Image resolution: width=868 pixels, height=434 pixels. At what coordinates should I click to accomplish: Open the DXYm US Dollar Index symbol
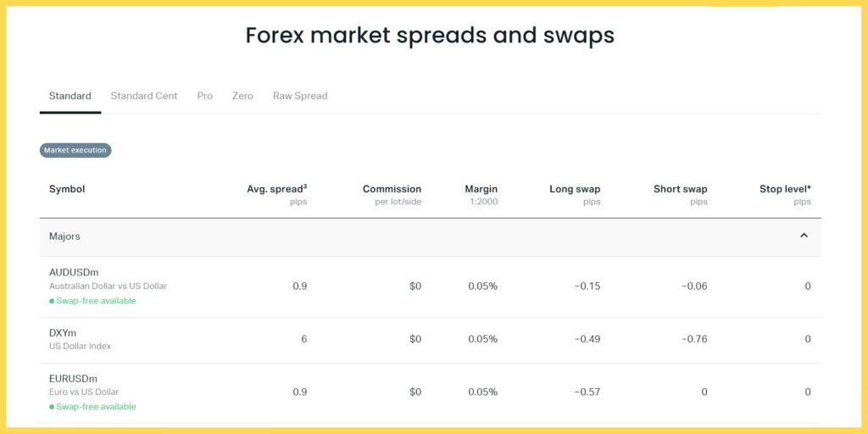[63, 332]
